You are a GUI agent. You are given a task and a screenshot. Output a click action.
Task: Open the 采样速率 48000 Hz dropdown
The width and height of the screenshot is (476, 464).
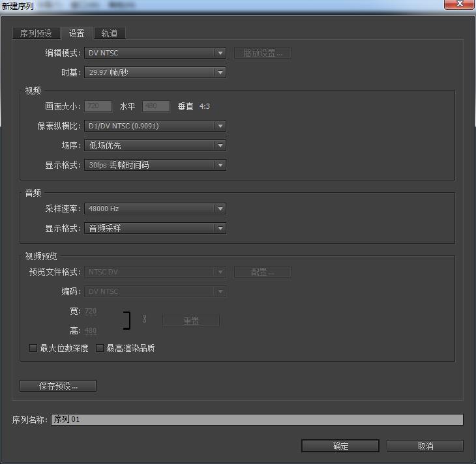[x=155, y=209]
